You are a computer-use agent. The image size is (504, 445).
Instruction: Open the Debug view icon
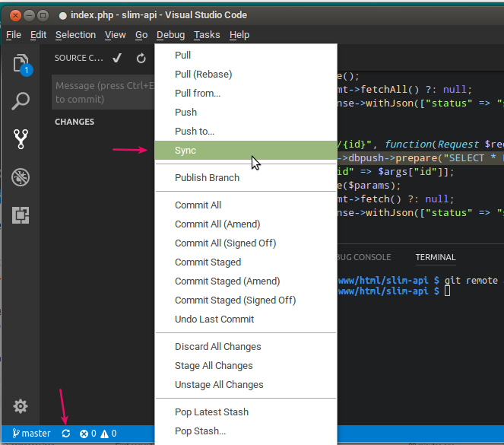coord(21,177)
